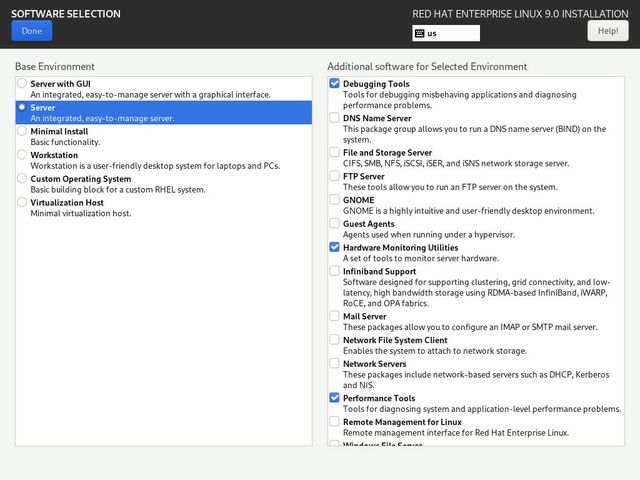The image size is (640, 480).
Task: Enable the Network Servers checkbox
Action: pos(334,363)
